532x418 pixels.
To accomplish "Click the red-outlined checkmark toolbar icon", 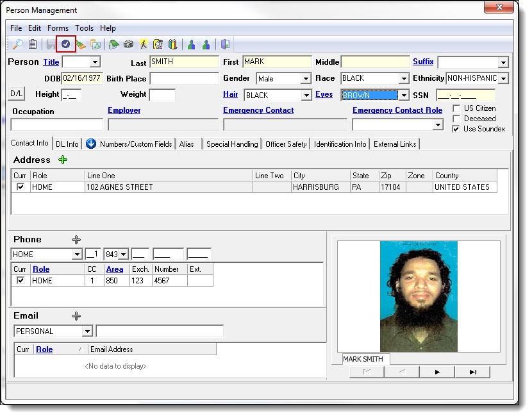I will point(66,44).
